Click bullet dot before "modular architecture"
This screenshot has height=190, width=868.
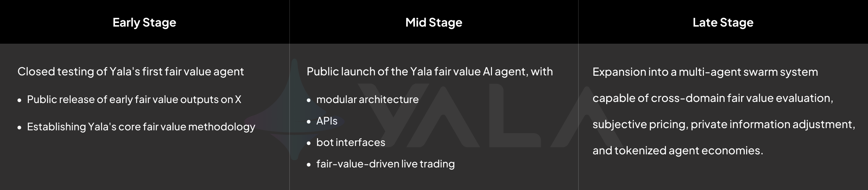tap(309, 100)
